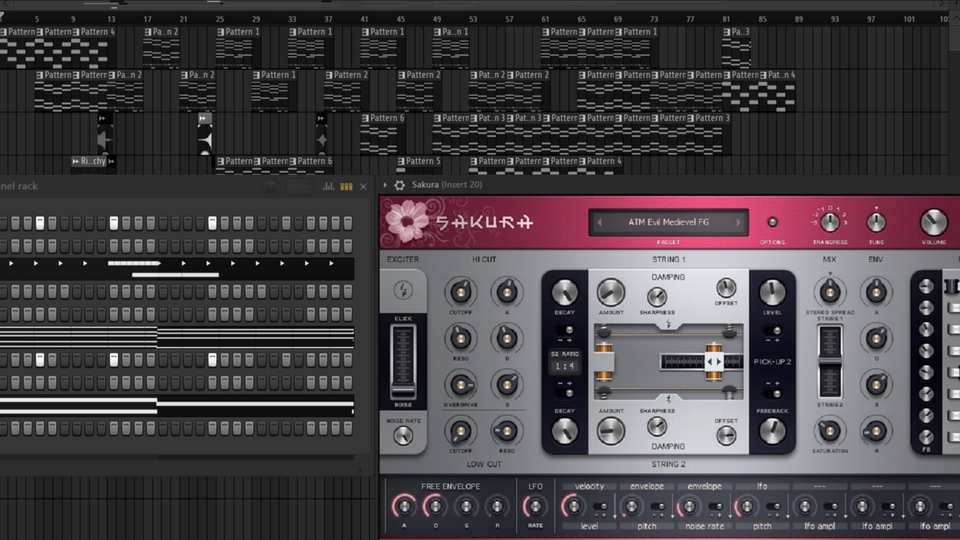The image size is (960, 540).
Task: Toggle polarity switch in envelope to noise rate slot
Action: tap(715, 507)
